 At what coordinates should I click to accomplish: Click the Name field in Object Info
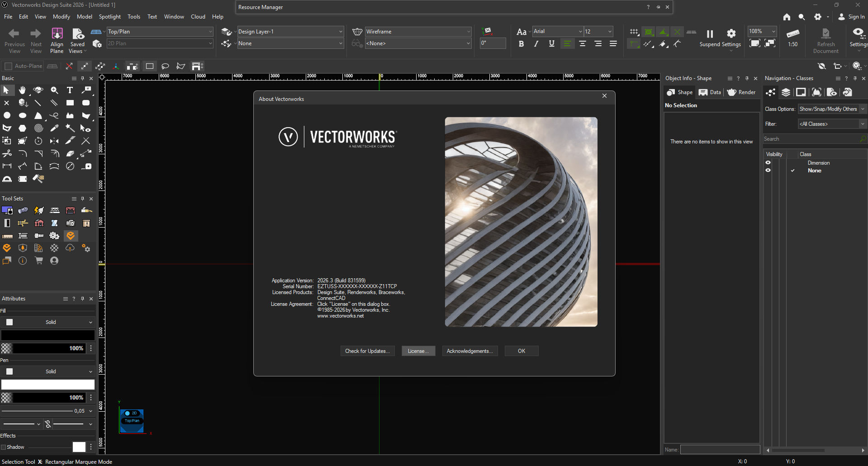pos(720,449)
